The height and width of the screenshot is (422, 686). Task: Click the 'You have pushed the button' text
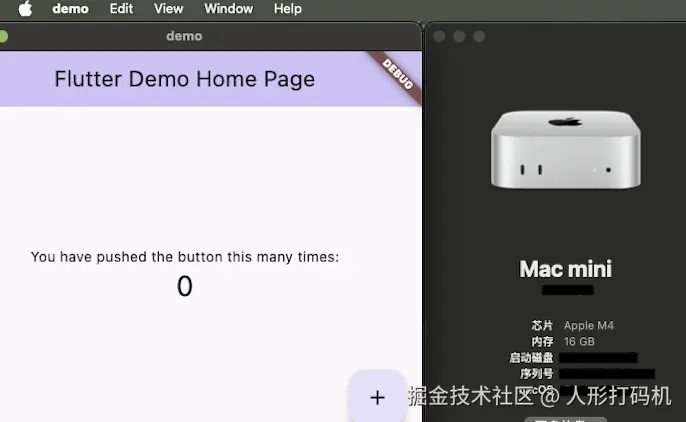point(185,257)
